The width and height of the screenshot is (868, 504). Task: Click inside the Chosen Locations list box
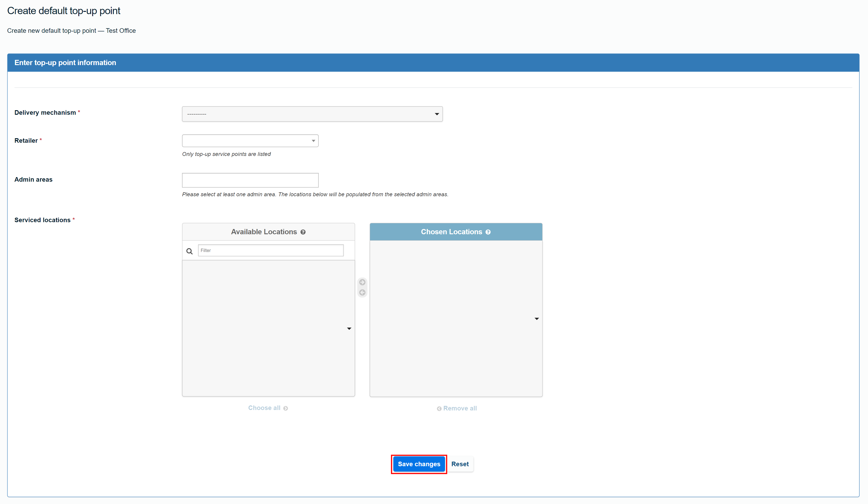point(456,318)
